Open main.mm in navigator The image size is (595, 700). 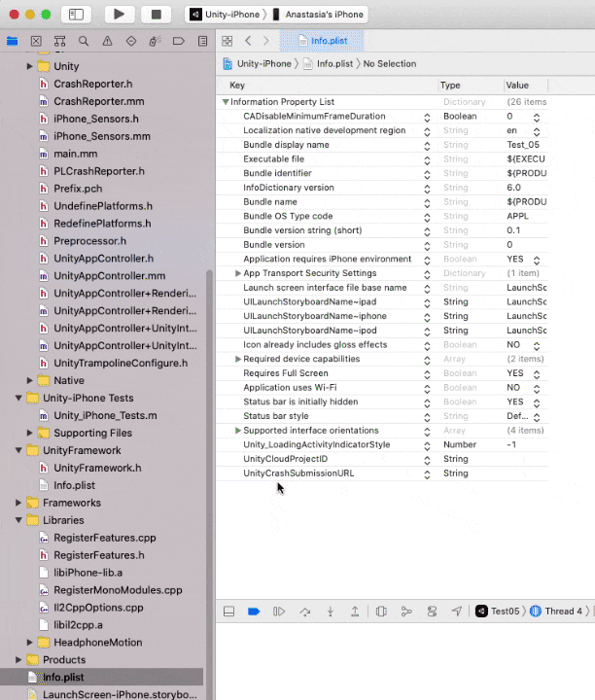[x=76, y=154]
